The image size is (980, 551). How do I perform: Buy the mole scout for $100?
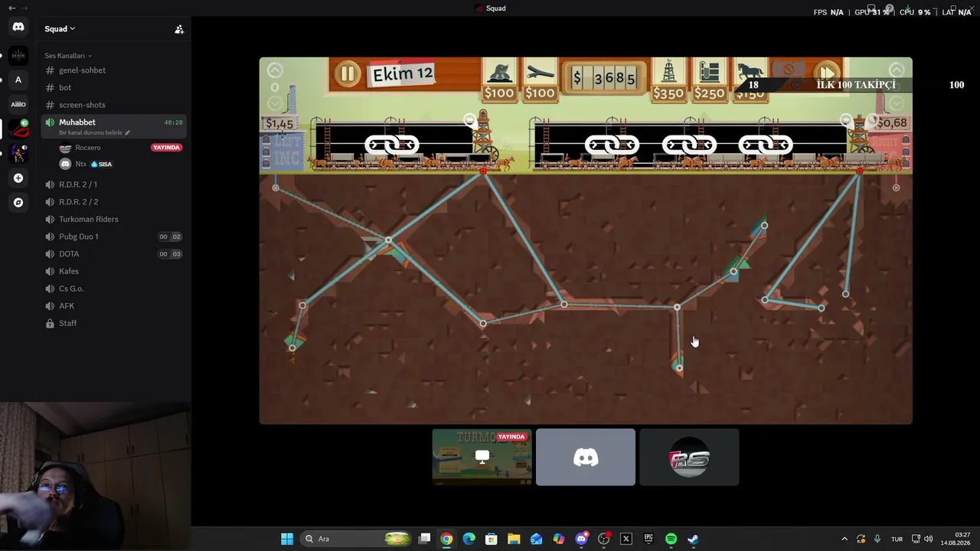click(499, 81)
